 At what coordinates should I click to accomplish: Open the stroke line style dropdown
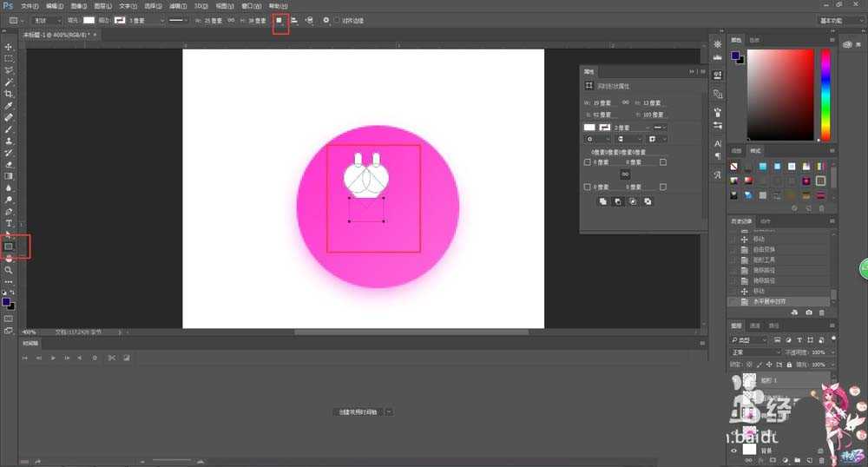point(180,20)
